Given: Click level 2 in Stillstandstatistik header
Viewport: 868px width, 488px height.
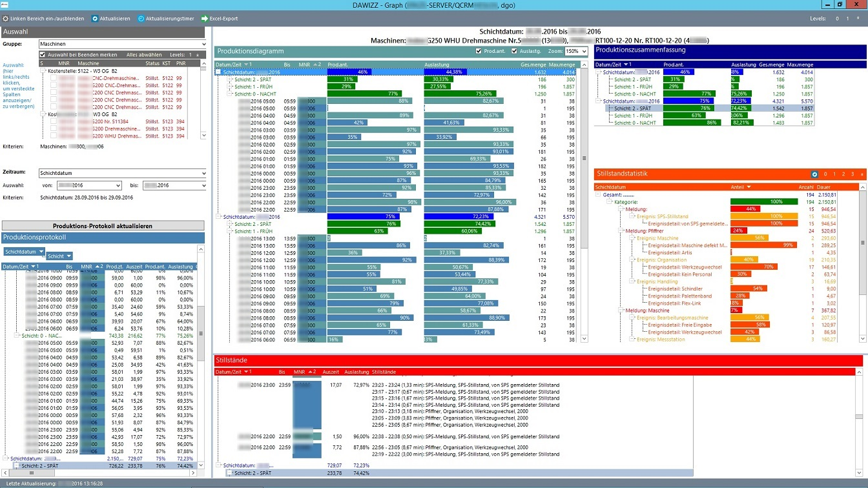Looking at the screenshot, I should (x=843, y=174).
